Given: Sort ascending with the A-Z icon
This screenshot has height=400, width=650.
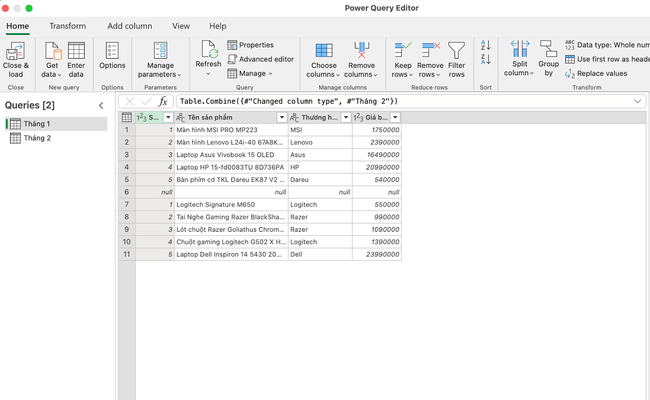Looking at the screenshot, I should 486,46.
